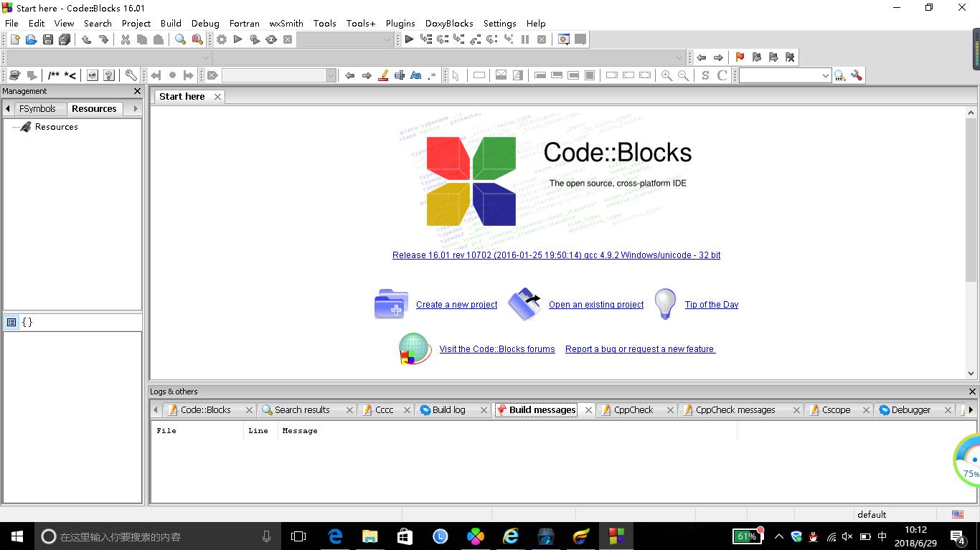The height and width of the screenshot is (550, 980).
Task: Open the DoxyBlocks menu
Action: click(449, 23)
